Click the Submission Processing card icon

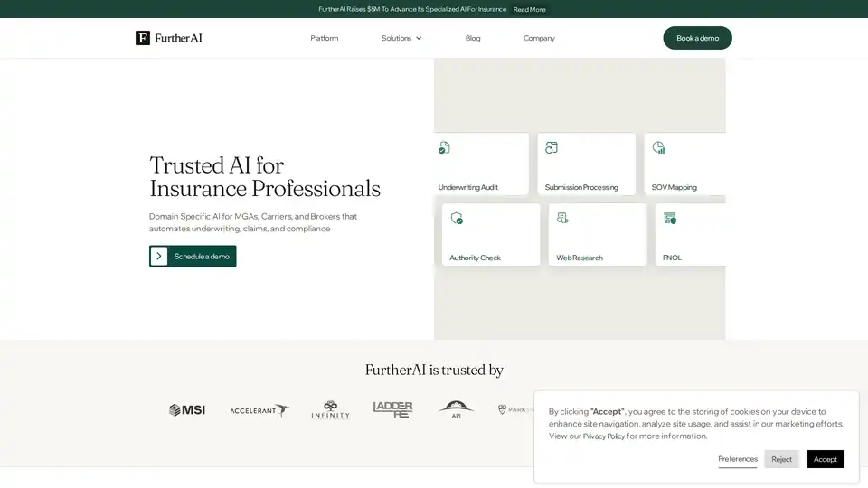(x=552, y=147)
